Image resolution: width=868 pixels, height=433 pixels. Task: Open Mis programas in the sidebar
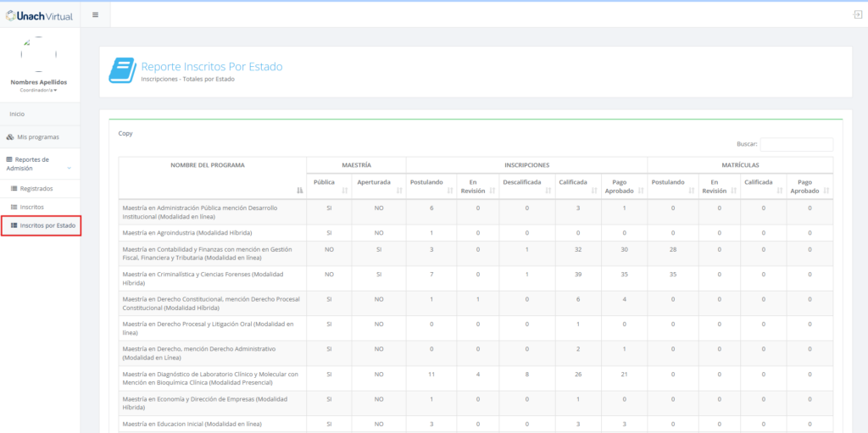[38, 137]
